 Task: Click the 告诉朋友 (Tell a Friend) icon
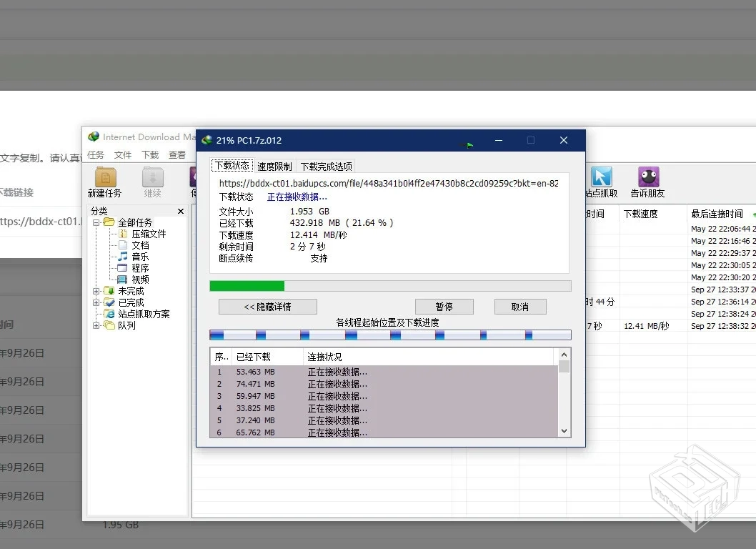(x=648, y=182)
